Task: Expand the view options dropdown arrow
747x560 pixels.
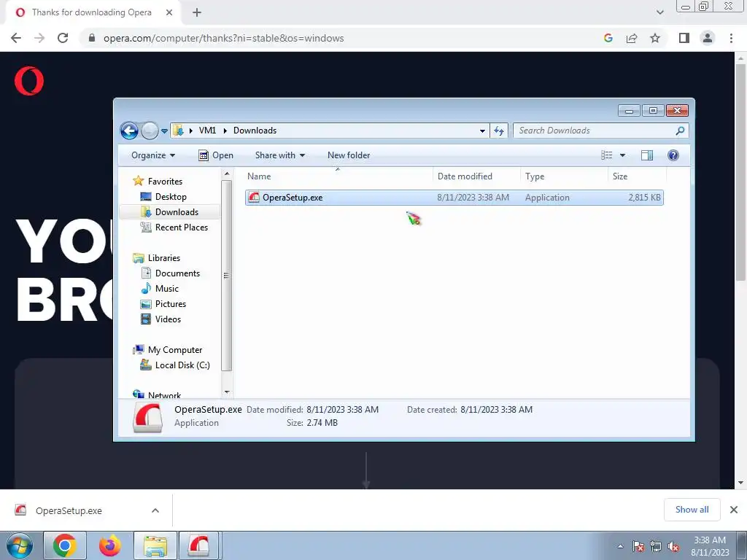Action: click(x=622, y=155)
